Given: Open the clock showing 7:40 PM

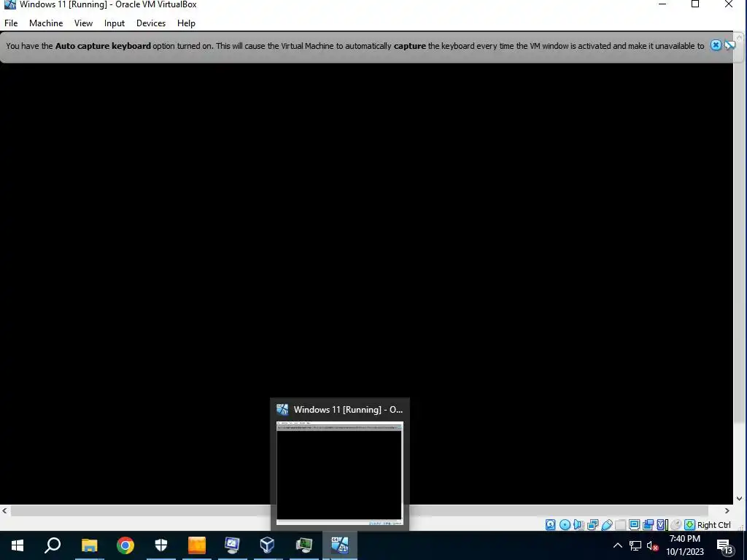Looking at the screenshot, I should (x=684, y=545).
